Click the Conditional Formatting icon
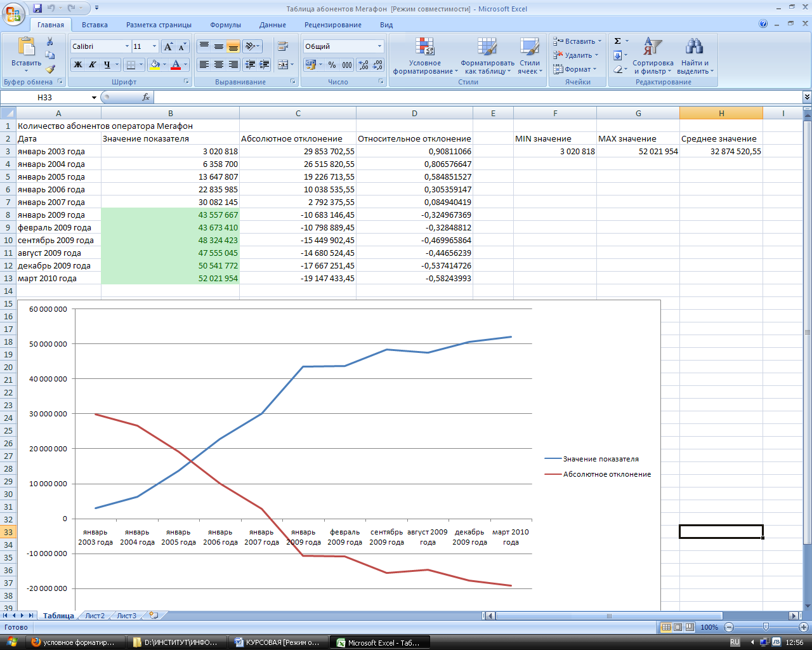Image resolution: width=812 pixels, height=650 pixels. (425, 46)
